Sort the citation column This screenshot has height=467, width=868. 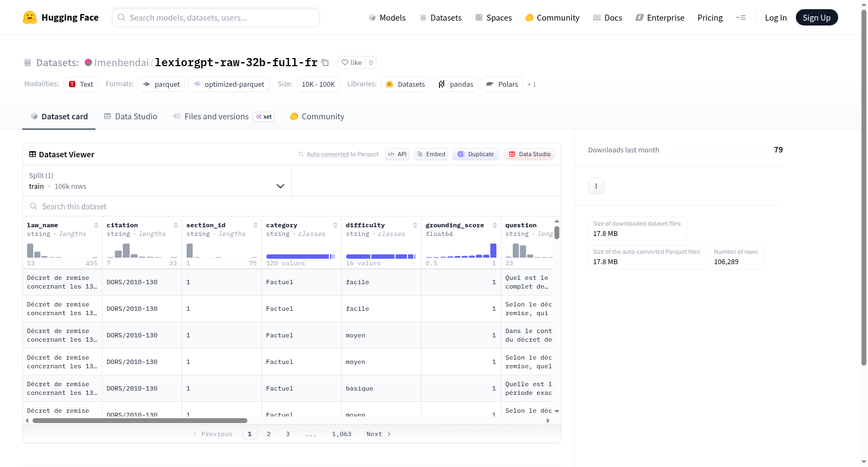tap(176, 225)
